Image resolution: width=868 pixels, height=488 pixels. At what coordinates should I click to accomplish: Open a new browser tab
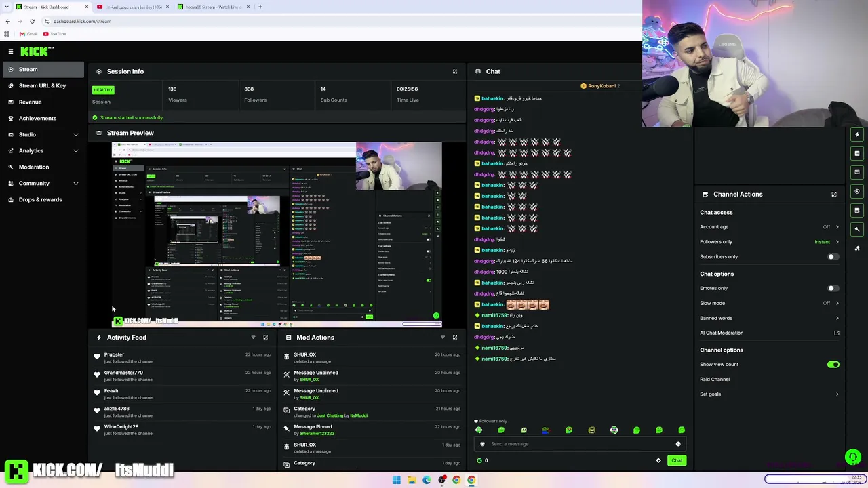[260, 7]
